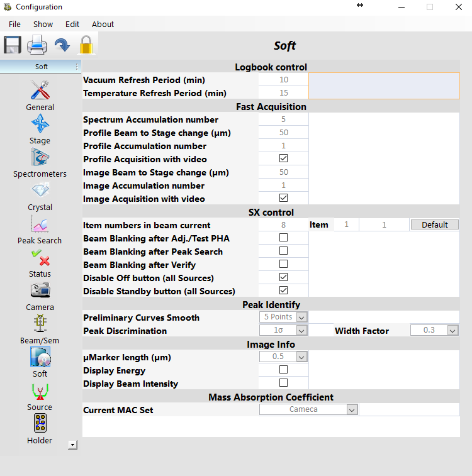Expand the Current MAC Set dropdown

click(x=352, y=409)
